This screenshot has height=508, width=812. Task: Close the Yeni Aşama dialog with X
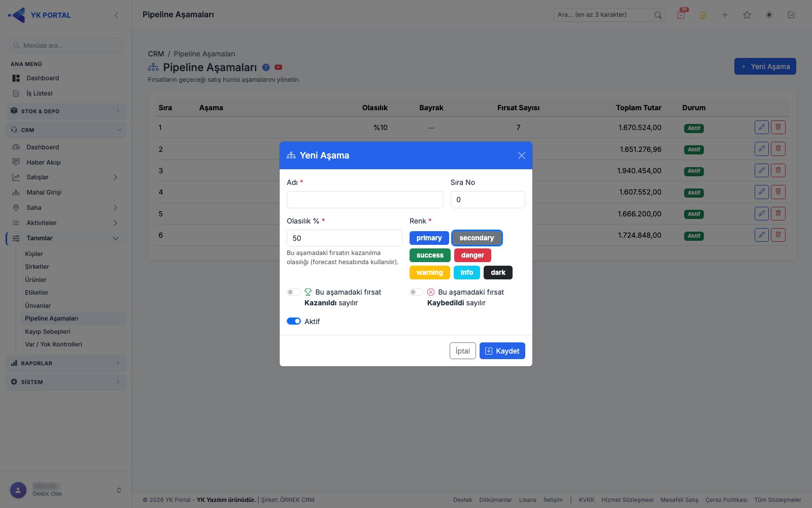pyautogui.click(x=521, y=155)
